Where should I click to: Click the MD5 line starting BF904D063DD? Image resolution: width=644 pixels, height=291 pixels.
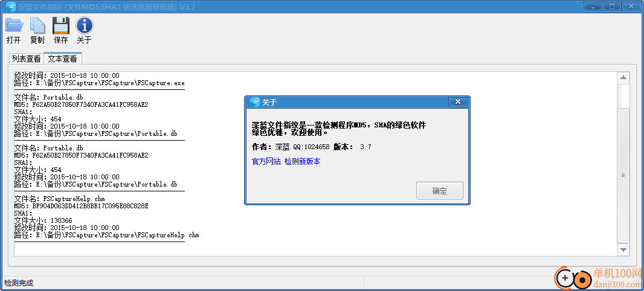pos(82,206)
